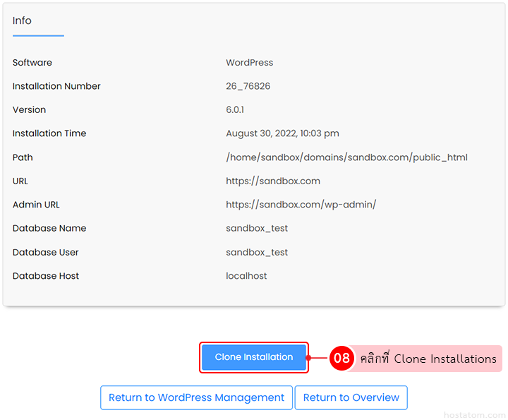Click the Admin URL field label
This screenshot has width=508, height=420.
pyautogui.click(x=36, y=205)
